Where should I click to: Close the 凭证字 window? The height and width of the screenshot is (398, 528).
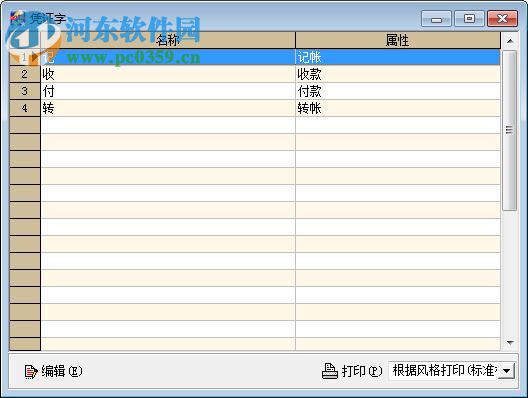[502, 19]
